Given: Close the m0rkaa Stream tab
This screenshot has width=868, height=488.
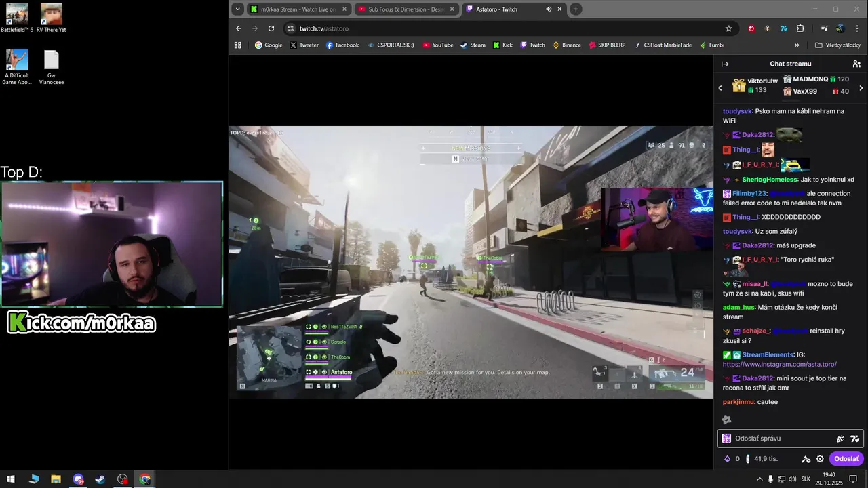Looking at the screenshot, I should tap(344, 9).
